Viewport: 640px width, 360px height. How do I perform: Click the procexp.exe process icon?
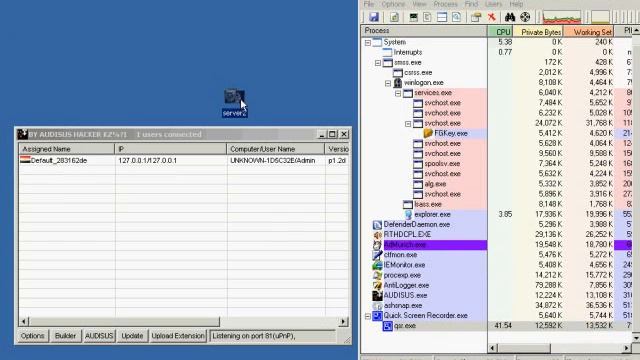[x=377, y=276]
